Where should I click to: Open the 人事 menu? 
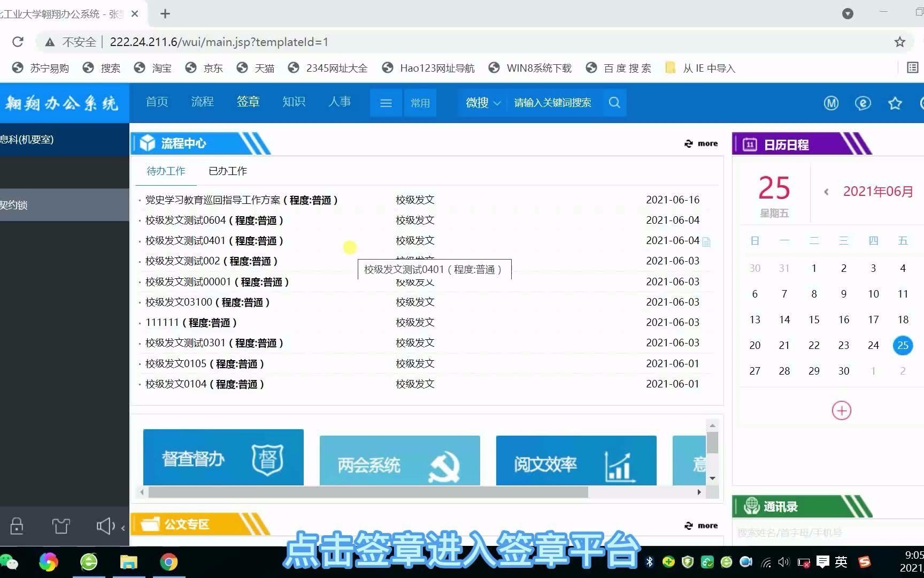[340, 102]
